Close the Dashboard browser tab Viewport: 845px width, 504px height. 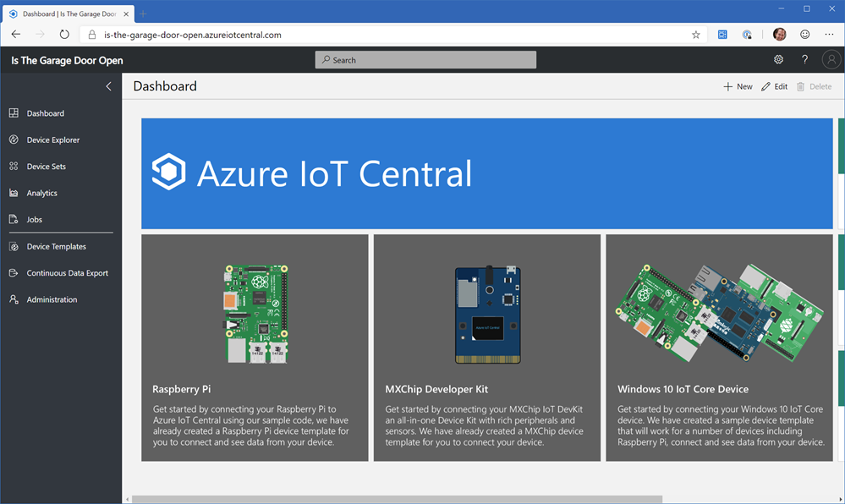(125, 14)
